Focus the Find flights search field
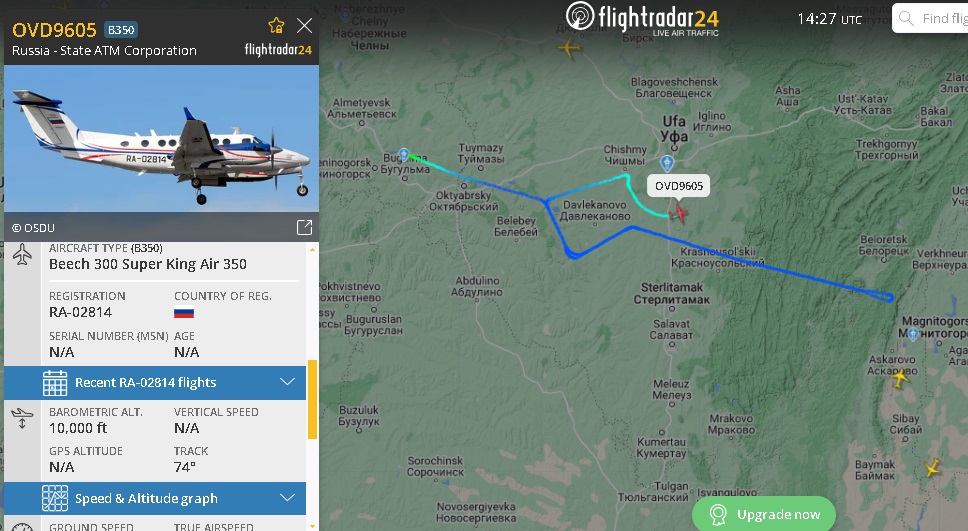968x531 pixels. click(930, 19)
